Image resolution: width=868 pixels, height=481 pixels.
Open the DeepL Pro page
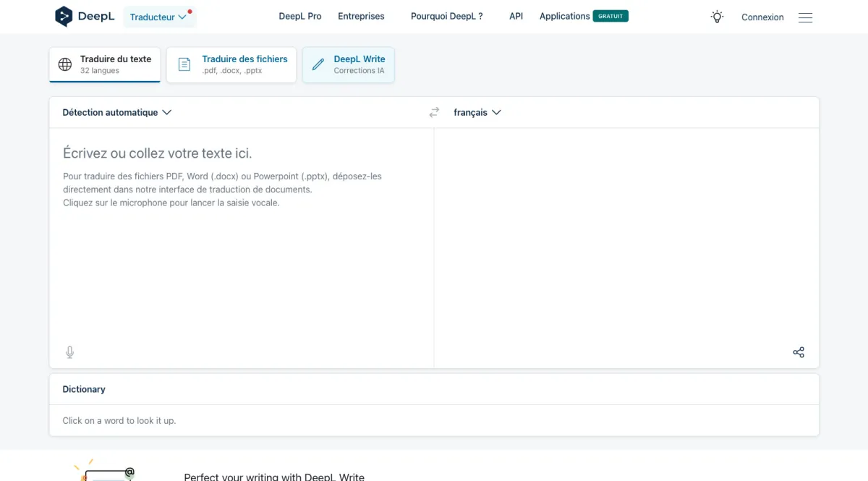click(300, 16)
